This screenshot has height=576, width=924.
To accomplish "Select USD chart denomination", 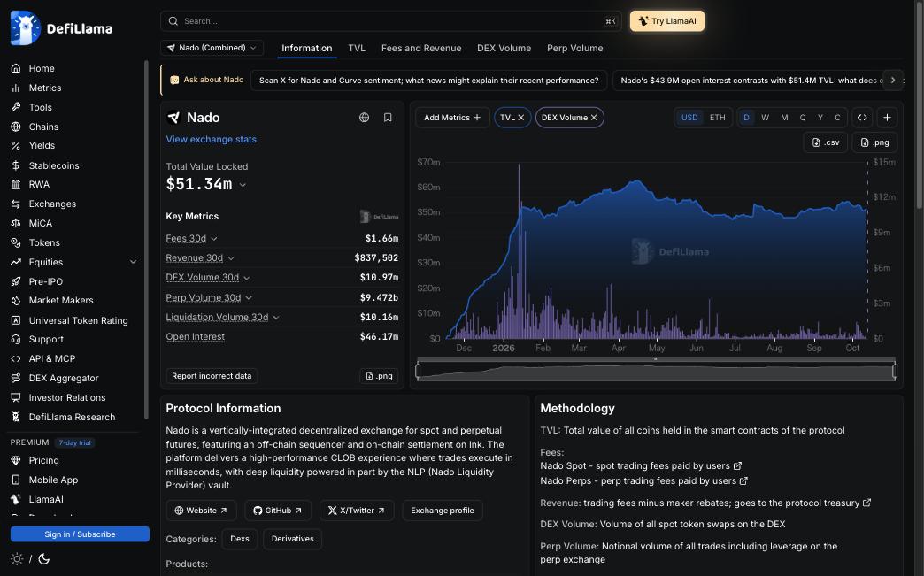I will (x=689, y=118).
